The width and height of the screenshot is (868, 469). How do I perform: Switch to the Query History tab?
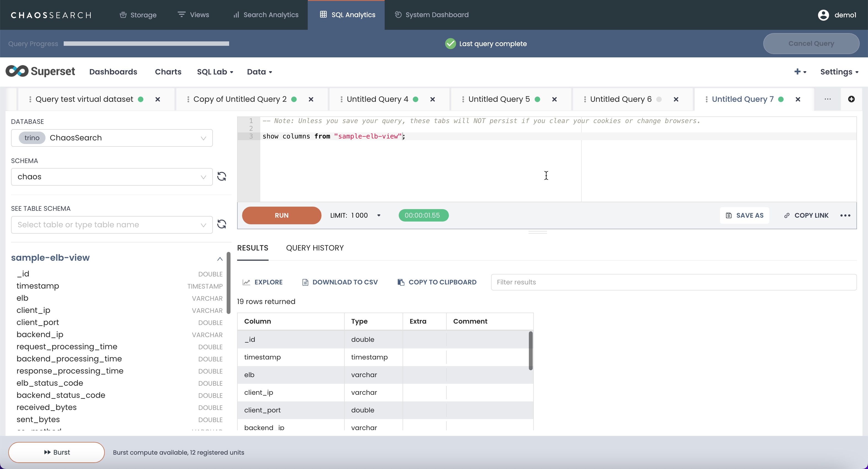pos(315,248)
